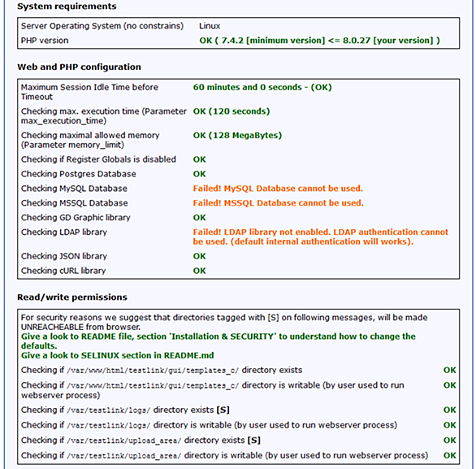
Task: Select 'Give a look to SELINUX section' note
Action: coord(118,356)
